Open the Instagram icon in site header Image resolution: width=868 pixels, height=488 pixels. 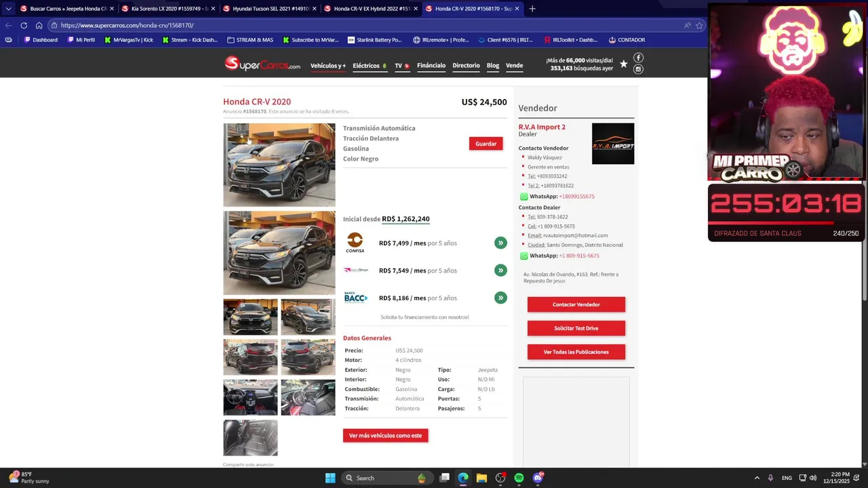pos(638,69)
